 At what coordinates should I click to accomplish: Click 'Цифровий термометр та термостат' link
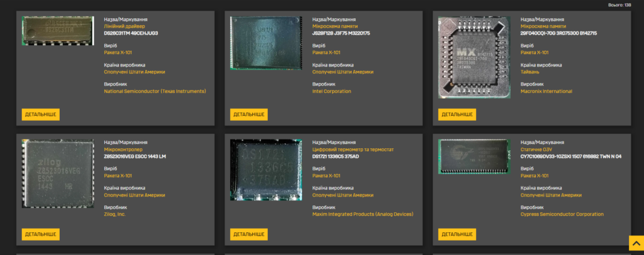click(x=353, y=149)
